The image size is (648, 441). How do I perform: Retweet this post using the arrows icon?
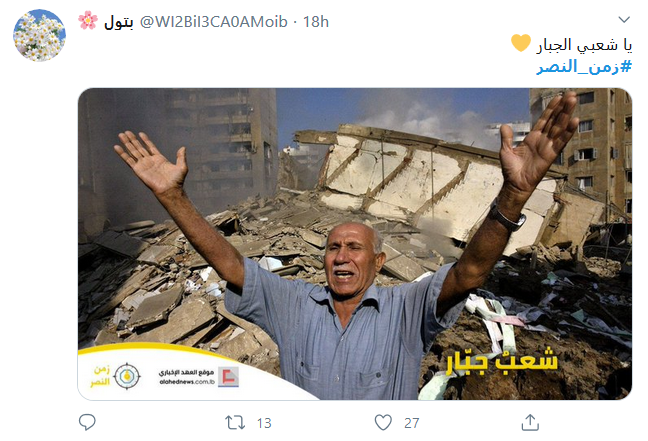click(235, 423)
